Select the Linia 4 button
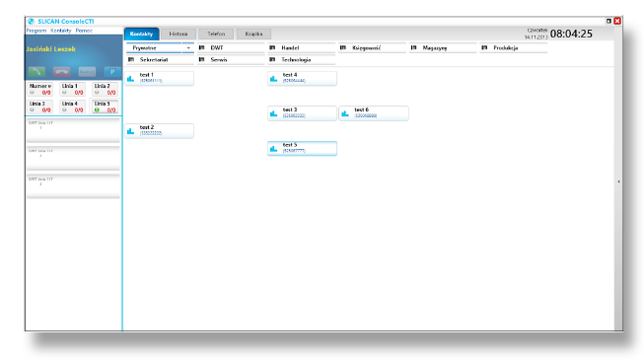The height and width of the screenshot is (362, 644). pyautogui.click(x=73, y=107)
